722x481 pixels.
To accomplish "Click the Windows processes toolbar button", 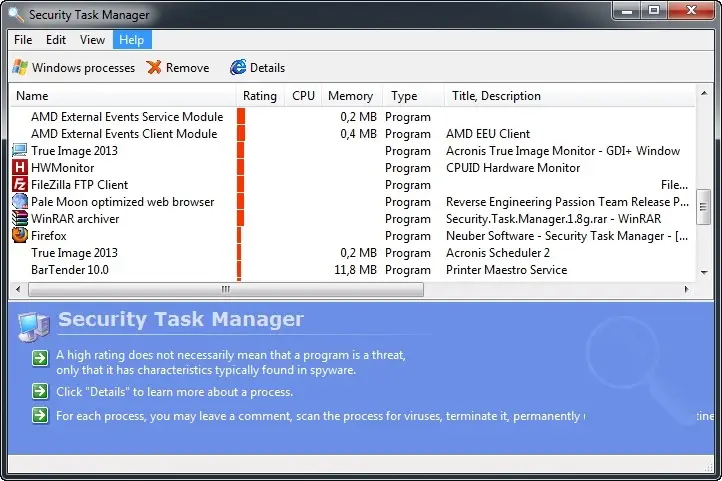I will pyautogui.click(x=74, y=68).
